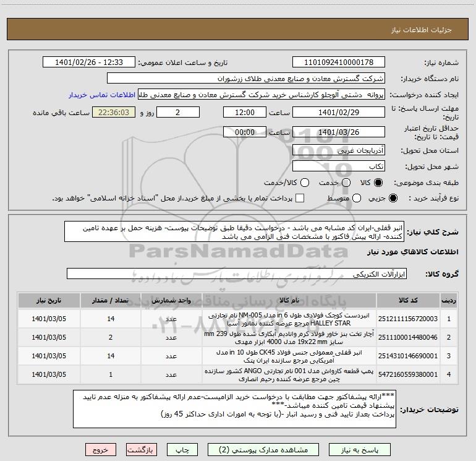This screenshot has width=476, height=461.
Task: Select the متوسط purchase type radio
Action: click(357, 198)
